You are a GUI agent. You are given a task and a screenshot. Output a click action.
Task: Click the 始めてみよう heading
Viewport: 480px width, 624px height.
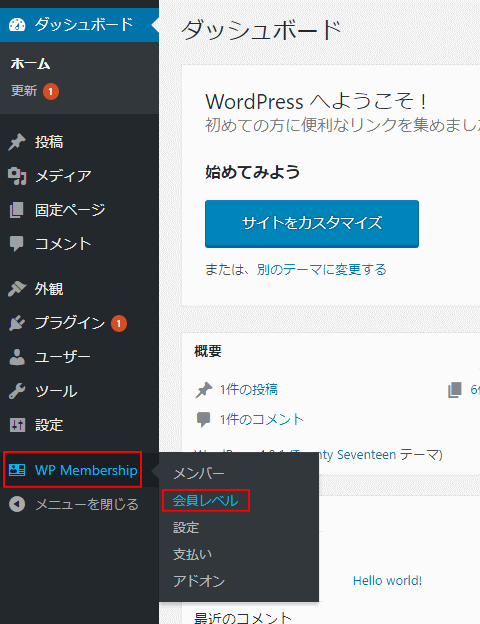252,173
